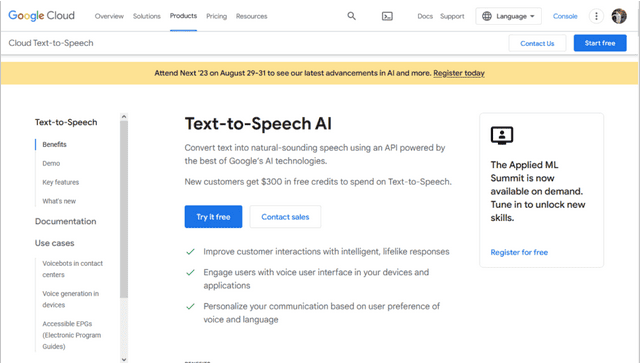Viewport: 640px width, 363px height.
Task: Click the 'Personalize your communication' benefit text
Action: (322, 313)
